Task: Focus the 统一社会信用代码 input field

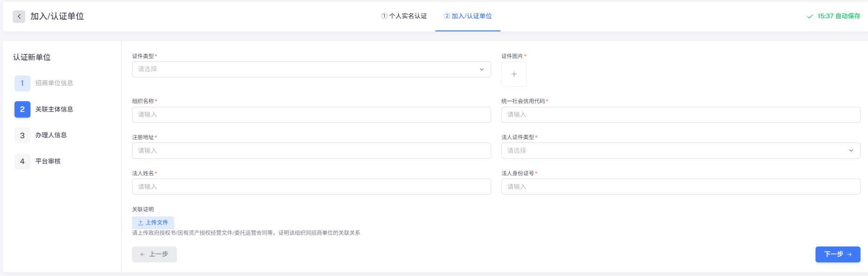Action: click(x=681, y=115)
